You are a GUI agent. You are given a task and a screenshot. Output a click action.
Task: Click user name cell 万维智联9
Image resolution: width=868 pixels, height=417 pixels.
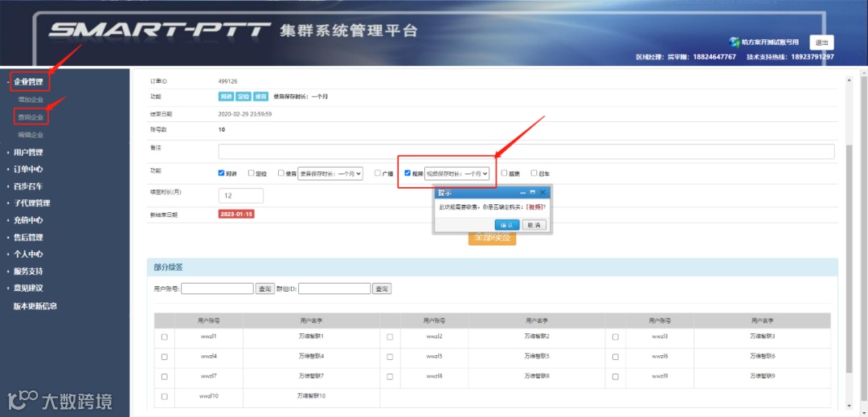(762, 376)
